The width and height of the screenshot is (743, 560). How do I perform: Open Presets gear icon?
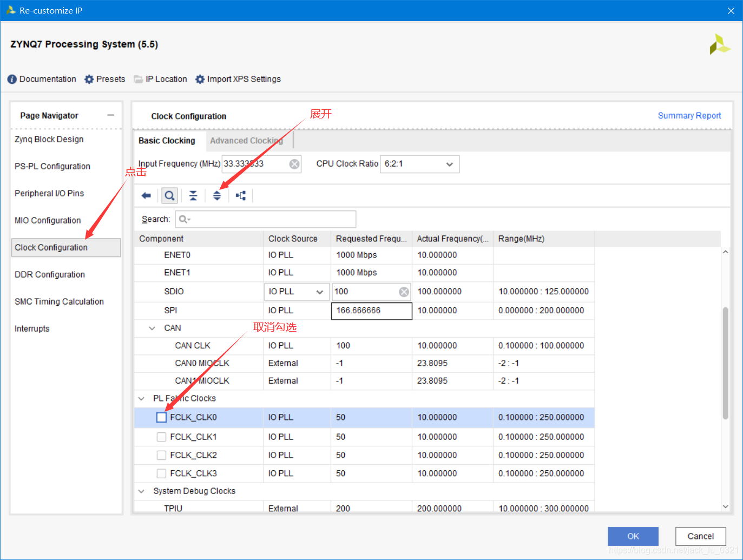pos(89,80)
